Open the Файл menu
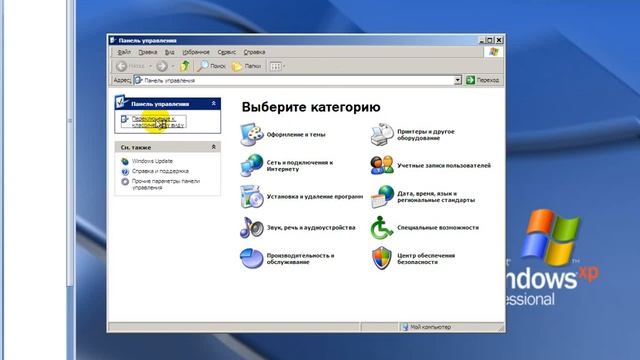This screenshot has height=360, width=640. (124, 52)
